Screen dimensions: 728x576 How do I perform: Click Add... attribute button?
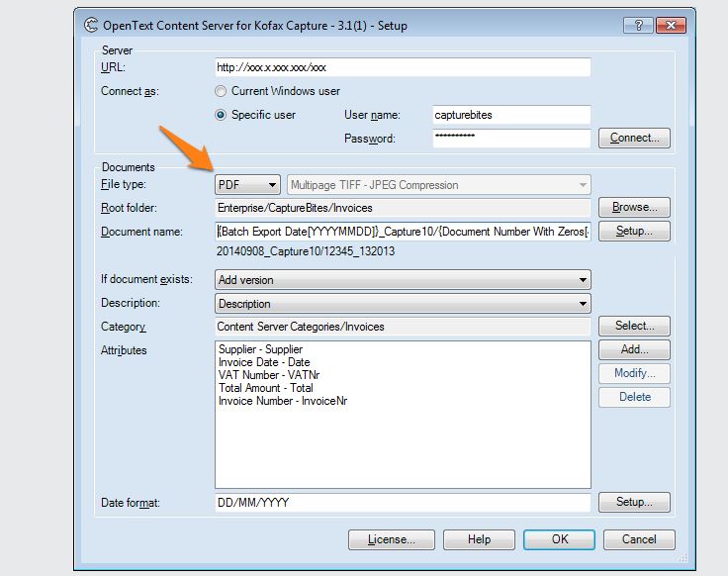[x=634, y=349]
